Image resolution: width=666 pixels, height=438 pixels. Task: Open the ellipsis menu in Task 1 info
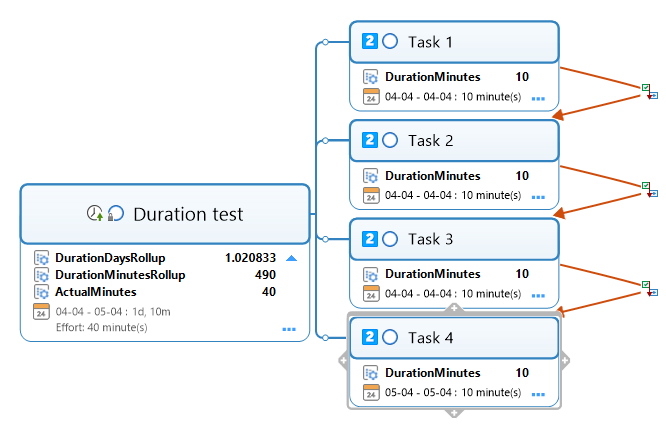tap(538, 99)
